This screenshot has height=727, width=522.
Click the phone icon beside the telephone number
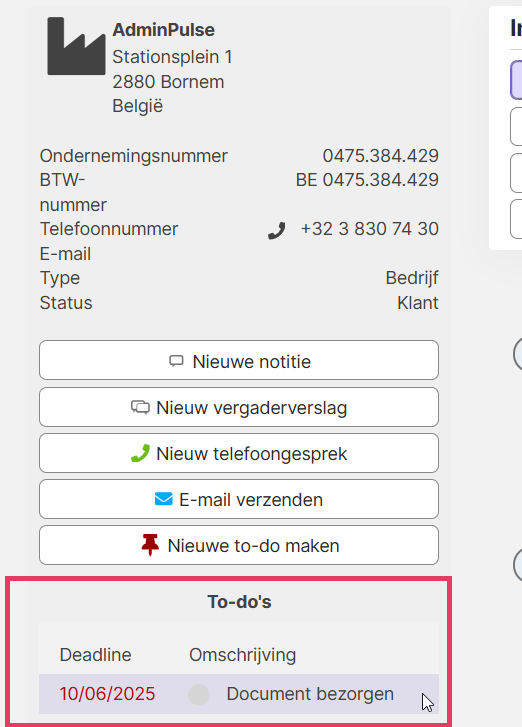click(x=277, y=230)
